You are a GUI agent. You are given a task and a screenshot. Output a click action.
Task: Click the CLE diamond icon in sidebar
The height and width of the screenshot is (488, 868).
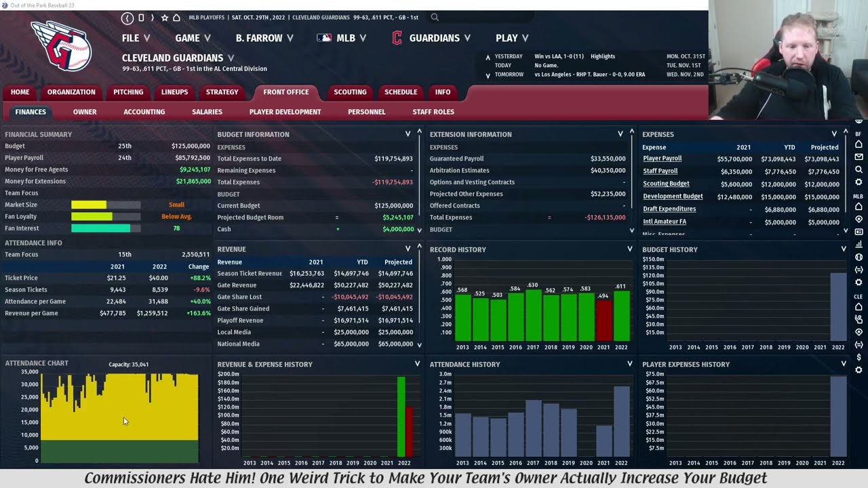coord(859,332)
